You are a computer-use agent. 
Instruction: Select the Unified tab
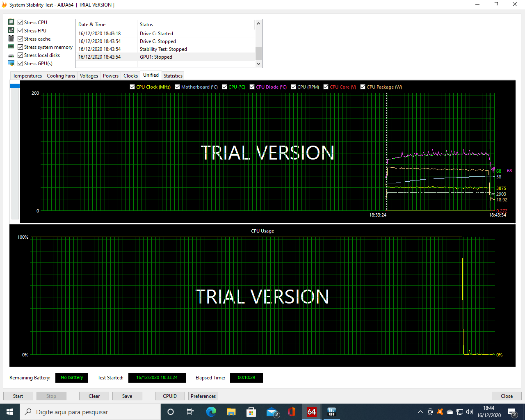pyautogui.click(x=151, y=75)
